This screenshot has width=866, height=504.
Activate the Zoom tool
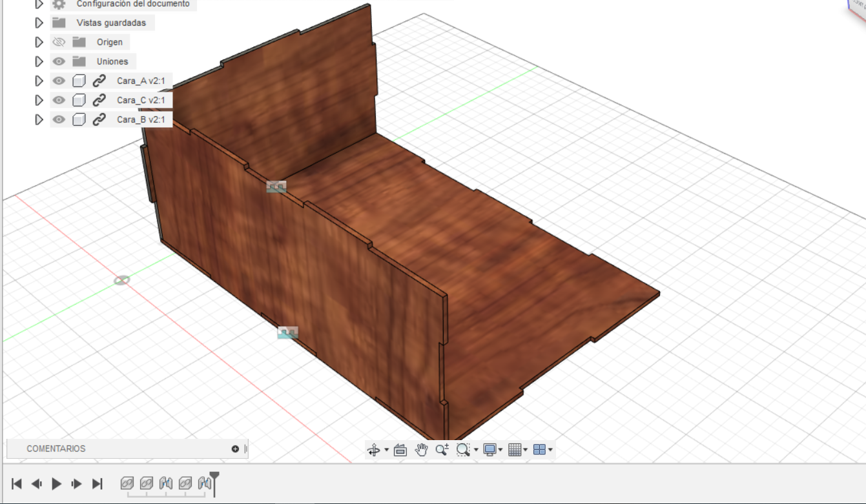pyautogui.click(x=442, y=450)
